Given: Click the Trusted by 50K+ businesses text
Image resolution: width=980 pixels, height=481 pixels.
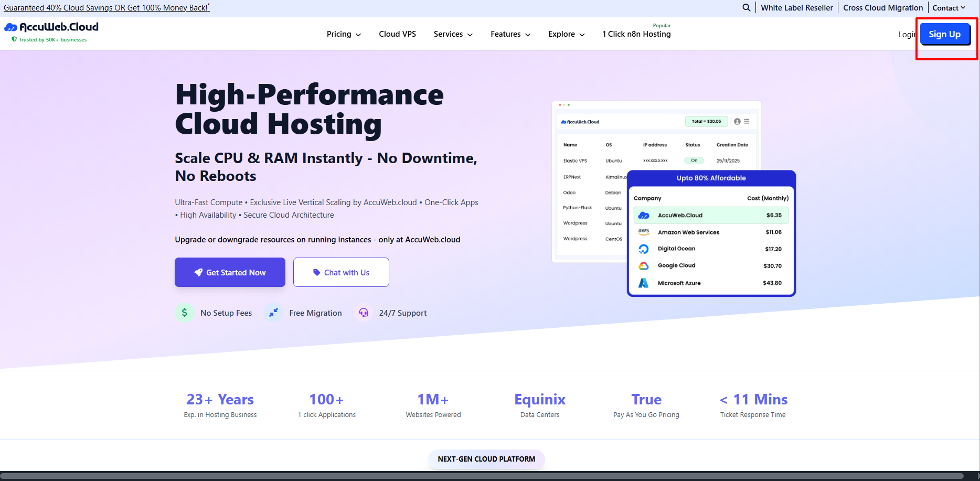Looking at the screenshot, I should [52, 40].
